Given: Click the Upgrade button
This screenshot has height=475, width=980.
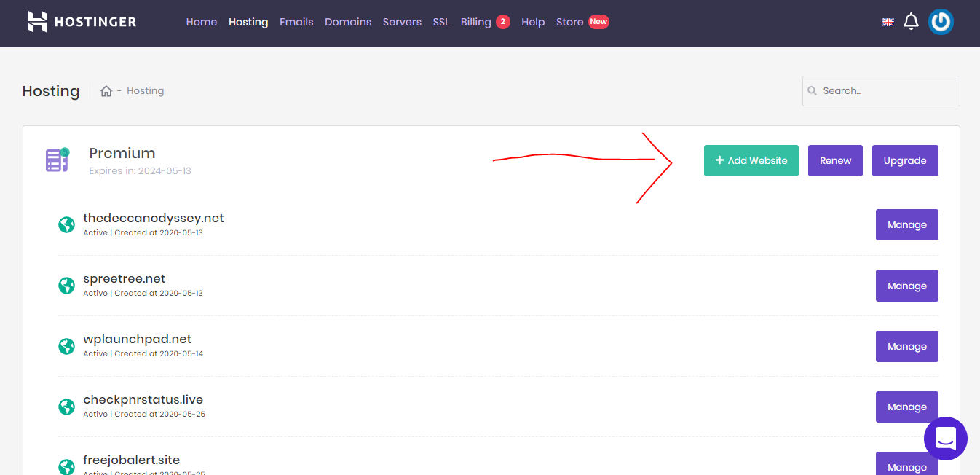Looking at the screenshot, I should click(x=905, y=160).
